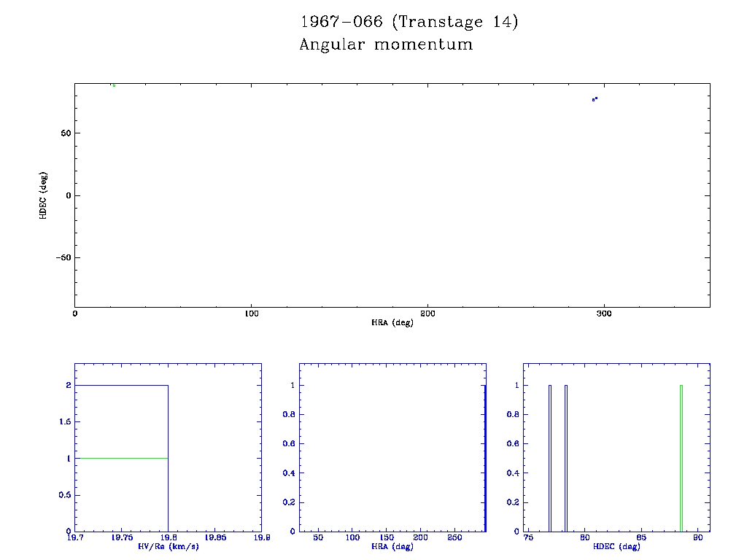Select the blue bar at the middle histogram's right edge
747x560 pixels.
click(485, 459)
